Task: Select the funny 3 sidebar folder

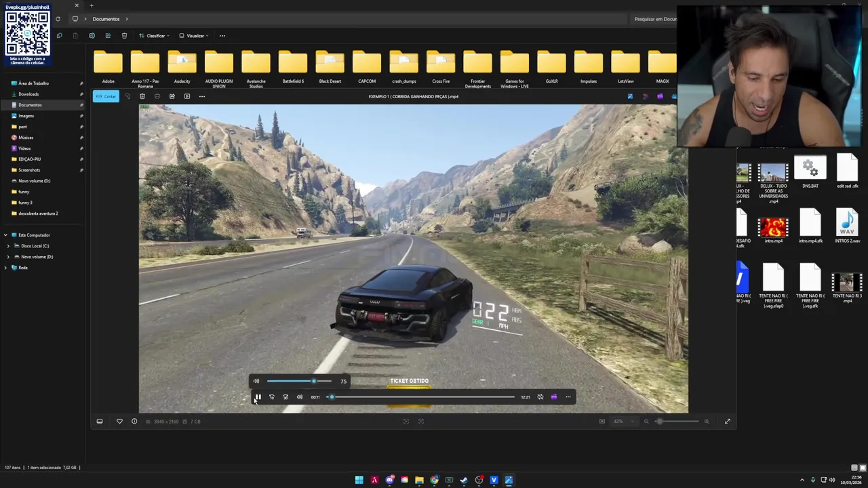Action: point(25,203)
